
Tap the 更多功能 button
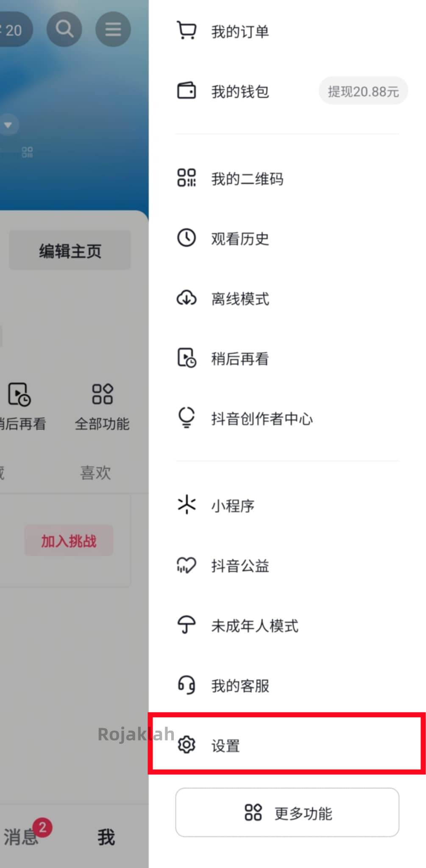[287, 812]
